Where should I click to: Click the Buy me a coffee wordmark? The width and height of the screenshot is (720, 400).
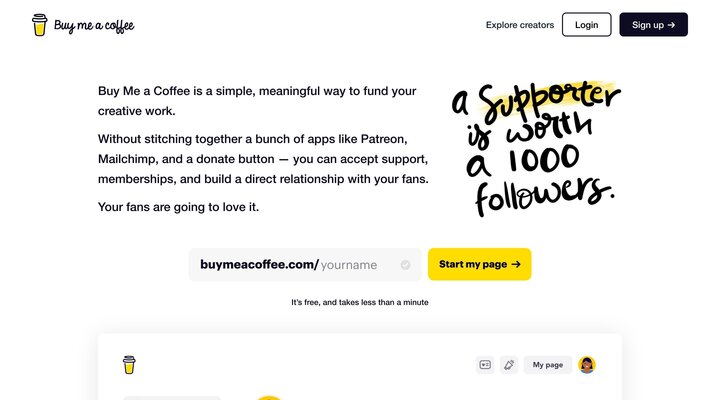pos(94,25)
